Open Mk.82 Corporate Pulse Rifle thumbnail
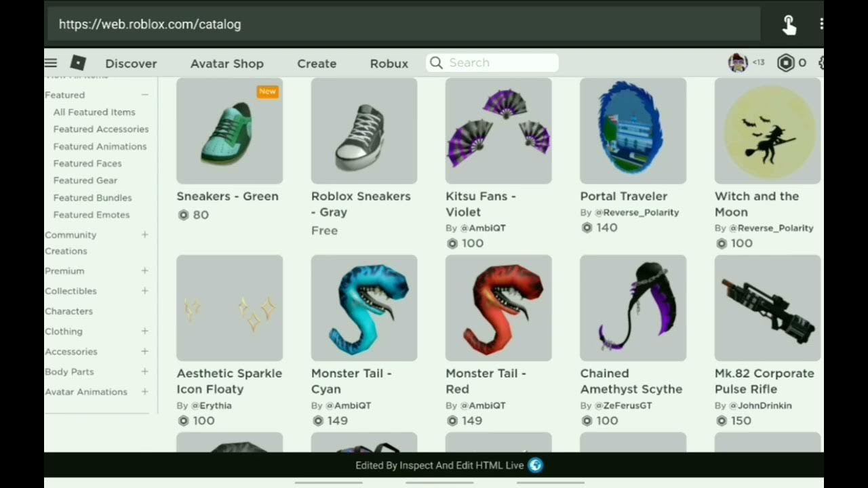This screenshot has height=488, width=868. [x=768, y=308]
